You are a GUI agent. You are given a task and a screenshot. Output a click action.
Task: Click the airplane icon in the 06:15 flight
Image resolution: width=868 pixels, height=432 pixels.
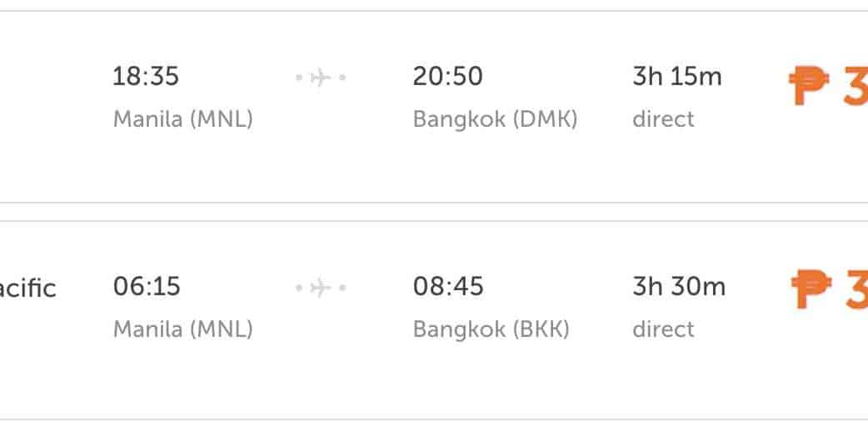(x=321, y=289)
